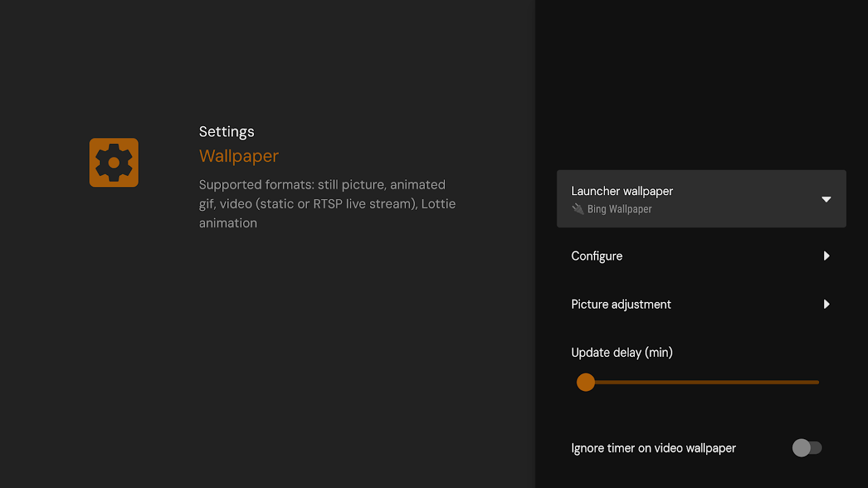Click the Settings breadcrumb title
Image resolution: width=868 pixels, height=488 pixels.
click(226, 131)
